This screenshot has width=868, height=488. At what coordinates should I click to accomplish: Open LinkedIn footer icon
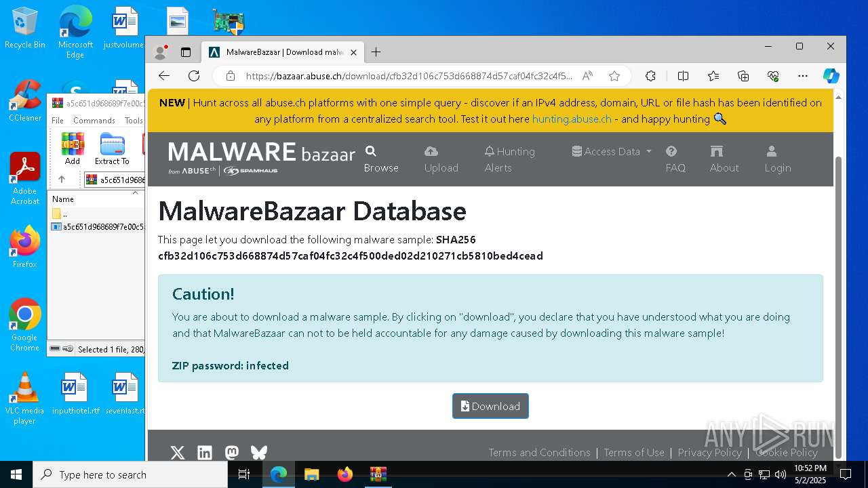205,453
